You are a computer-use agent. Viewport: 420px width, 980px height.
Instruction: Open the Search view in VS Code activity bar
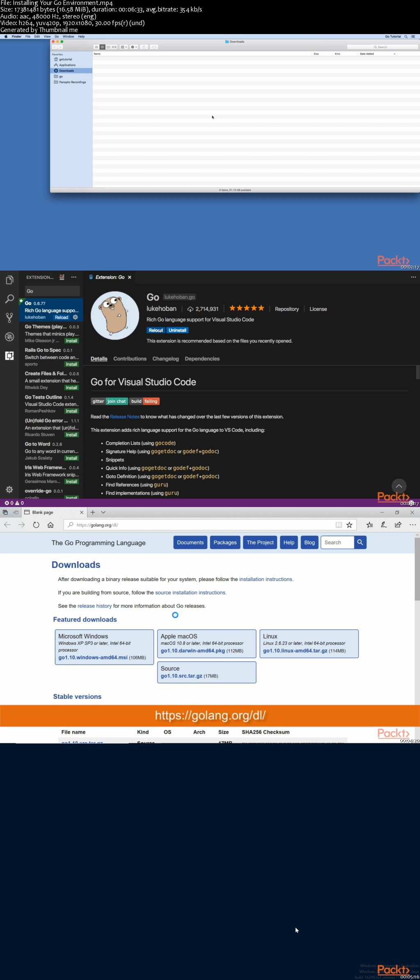(x=9, y=299)
